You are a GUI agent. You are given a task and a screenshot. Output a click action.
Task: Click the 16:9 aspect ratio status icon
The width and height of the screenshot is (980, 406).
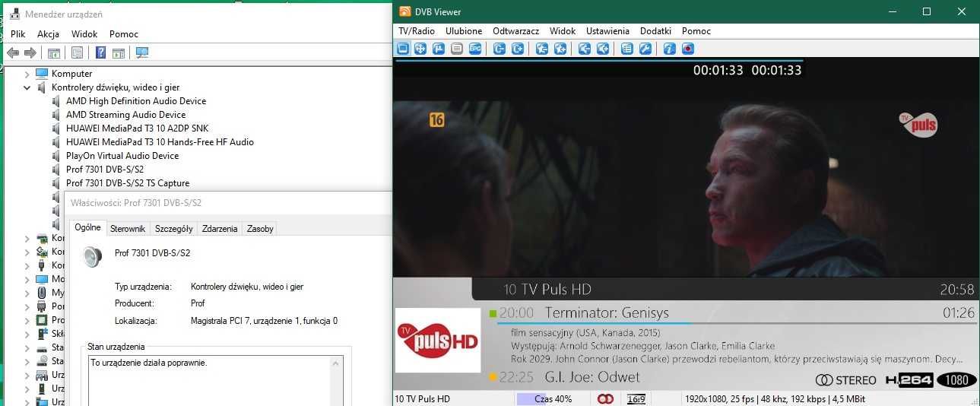636,399
